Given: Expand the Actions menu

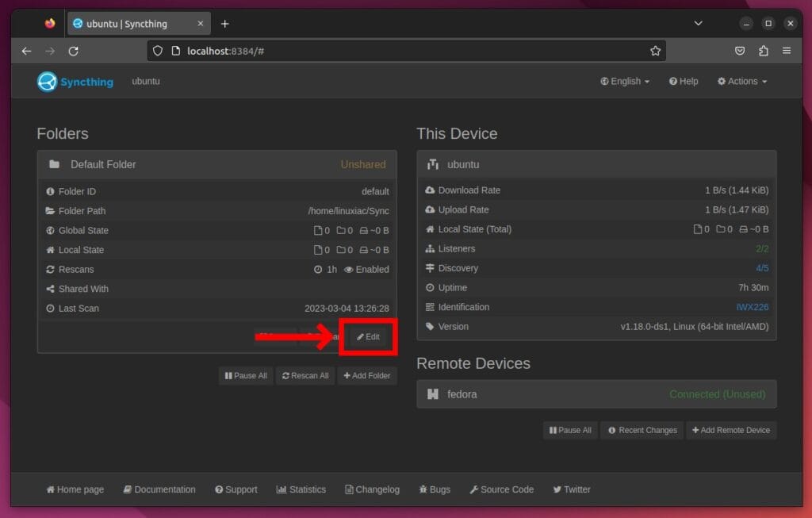Looking at the screenshot, I should [741, 82].
